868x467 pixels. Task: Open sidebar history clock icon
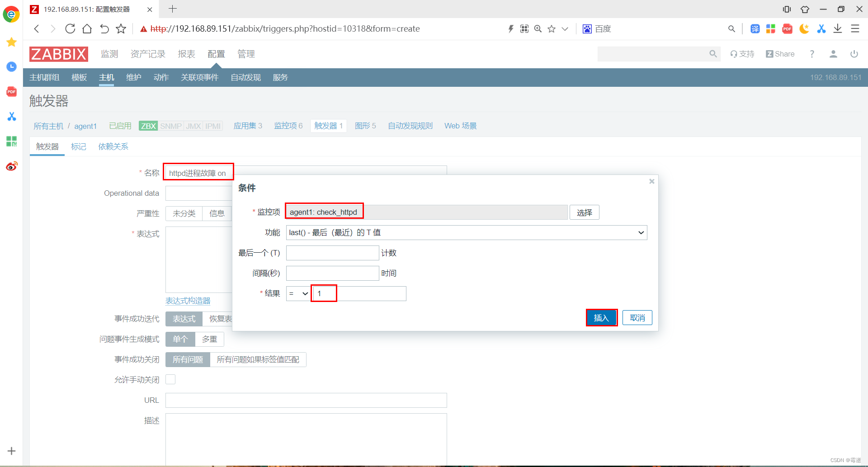pyautogui.click(x=12, y=67)
